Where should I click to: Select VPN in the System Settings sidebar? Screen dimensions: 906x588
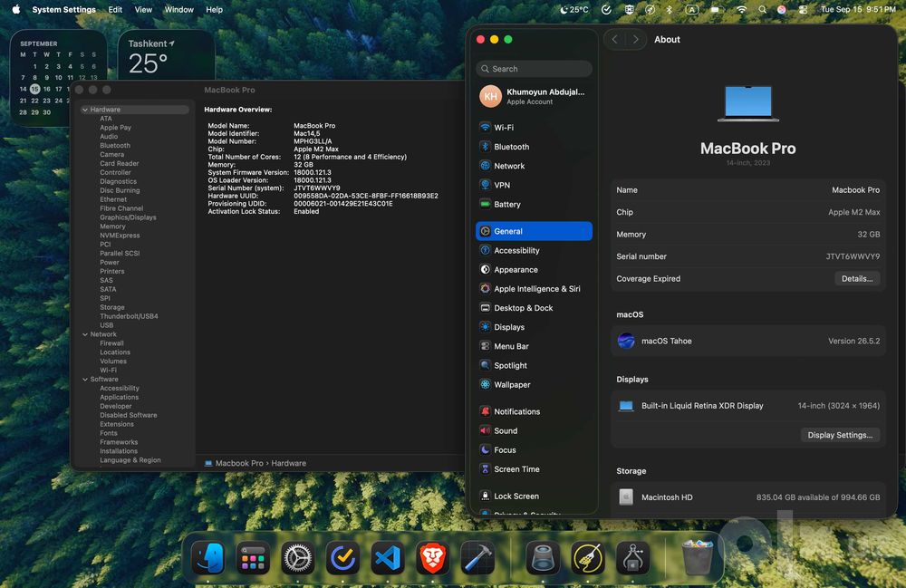534,185
